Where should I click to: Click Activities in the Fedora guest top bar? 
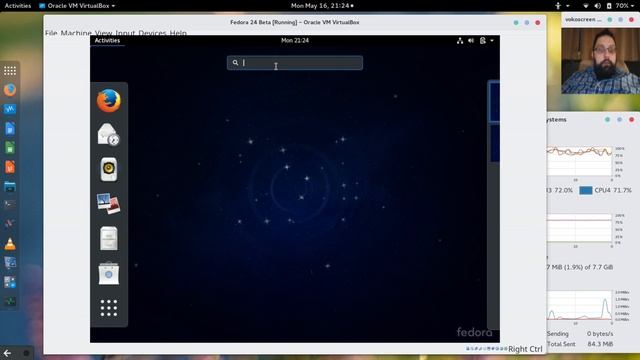107,40
